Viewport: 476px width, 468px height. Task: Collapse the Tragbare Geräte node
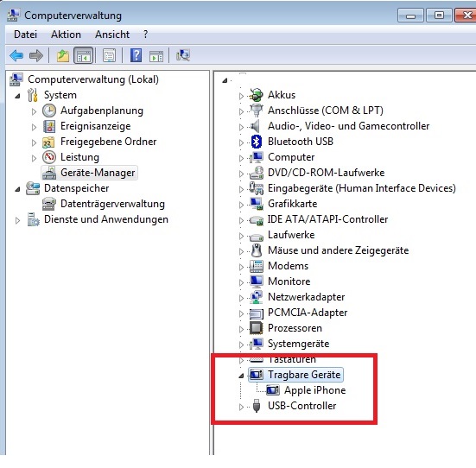(241, 376)
